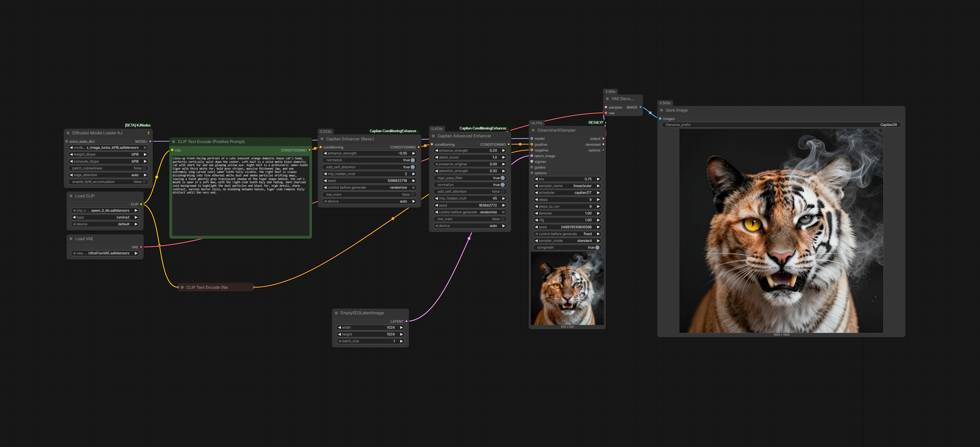The width and height of the screenshot is (980, 447).
Task: Open the CLIP type lumina2 dropdown
Action: click(105, 217)
